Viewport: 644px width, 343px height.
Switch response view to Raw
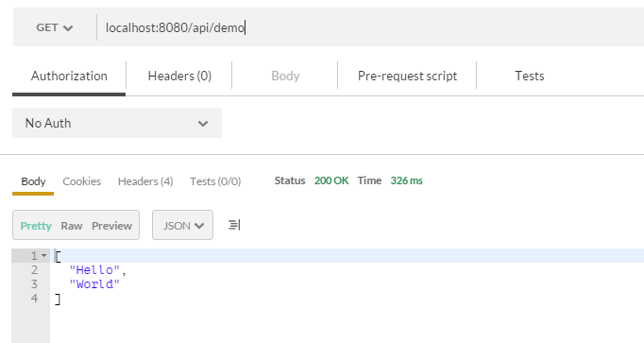(x=72, y=226)
